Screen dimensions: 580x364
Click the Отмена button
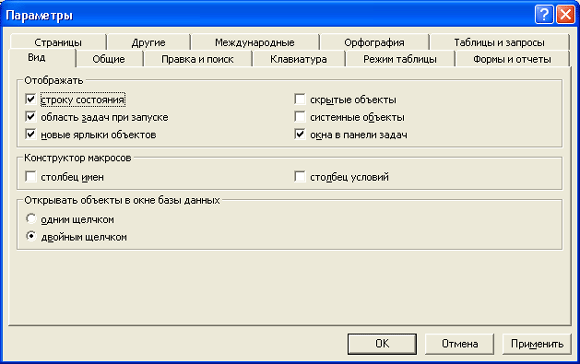tap(460, 344)
